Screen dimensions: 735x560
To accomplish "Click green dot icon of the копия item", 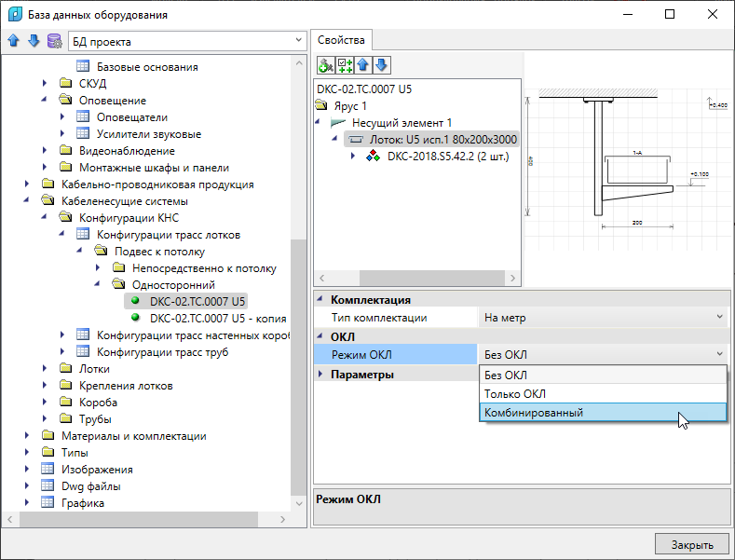I will (135, 318).
